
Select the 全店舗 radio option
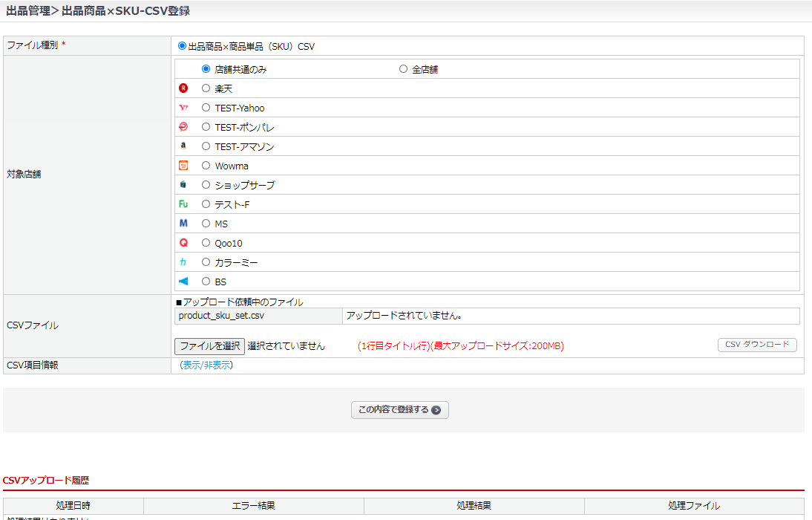pyautogui.click(x=404, y=68)
